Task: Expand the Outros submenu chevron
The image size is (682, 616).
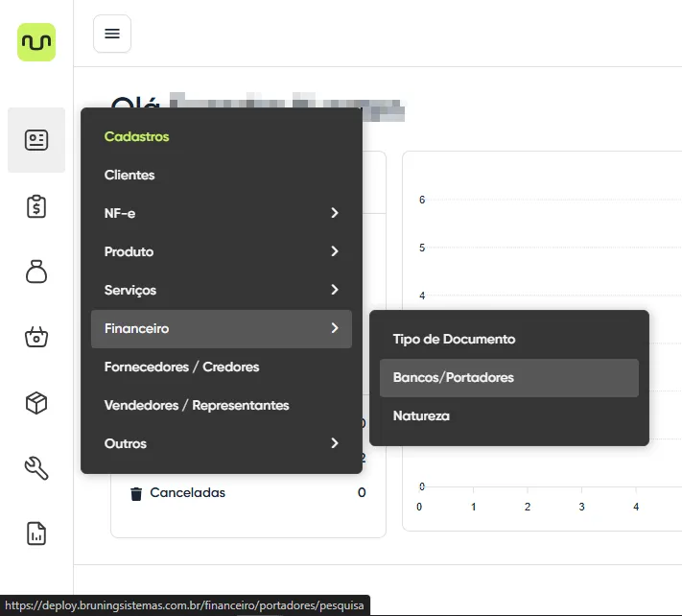Action: [334, 443]
